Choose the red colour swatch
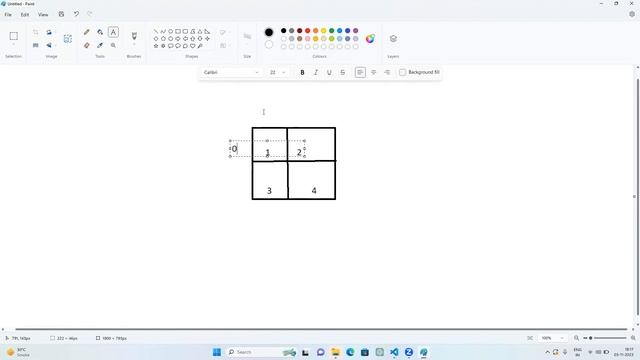The height and width of the screenshot is (360, 640). tap(308, 31)
